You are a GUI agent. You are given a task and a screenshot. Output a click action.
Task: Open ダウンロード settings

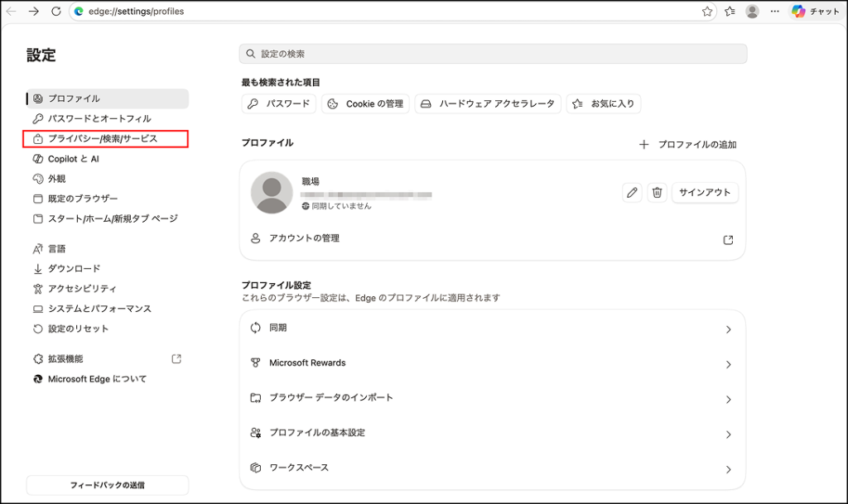pos(108,268)
